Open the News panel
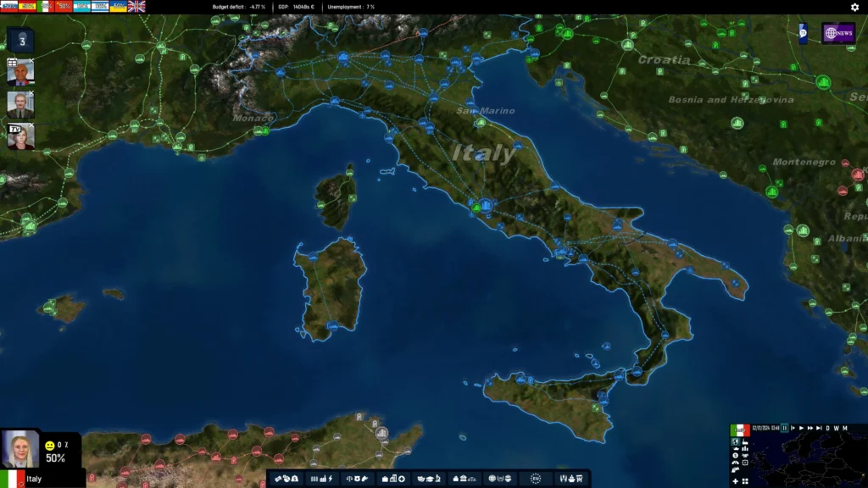This screenshot has width=868, height=488. [x=837, y=33]
